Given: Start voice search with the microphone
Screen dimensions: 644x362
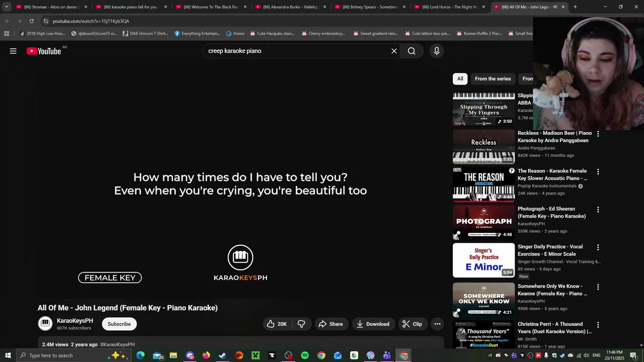Looking at the screenshot, I should [x=437, y=51].
